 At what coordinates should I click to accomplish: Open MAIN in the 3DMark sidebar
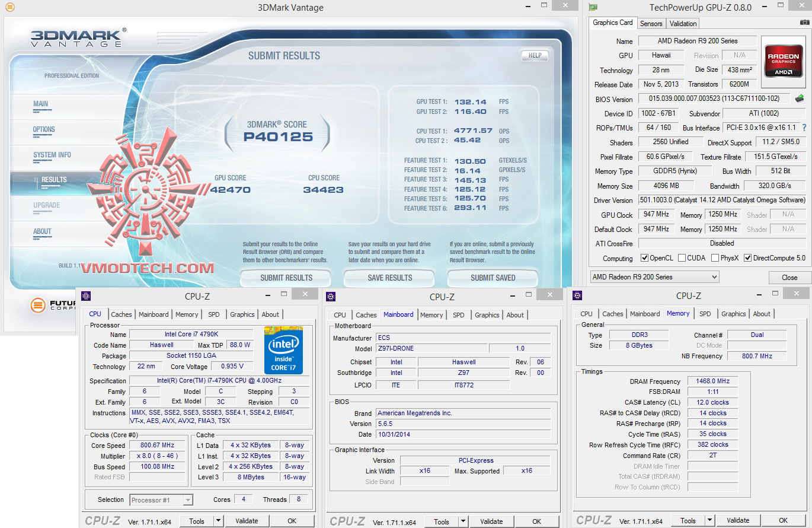tap(41, 104)
